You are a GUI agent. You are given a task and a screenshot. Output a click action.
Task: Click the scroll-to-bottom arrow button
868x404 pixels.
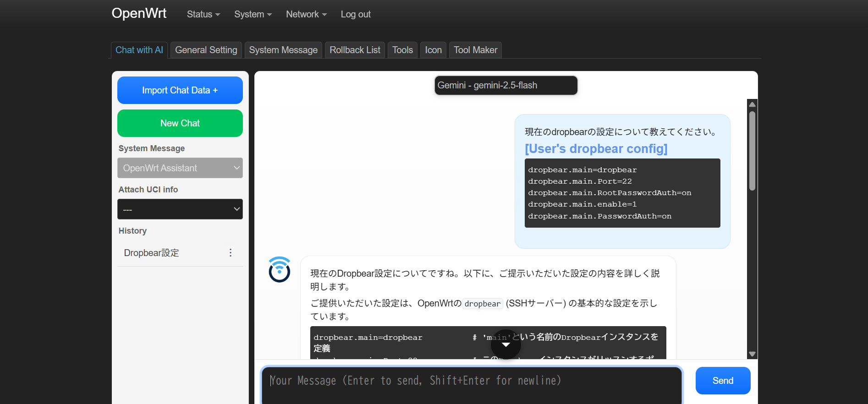505,344
